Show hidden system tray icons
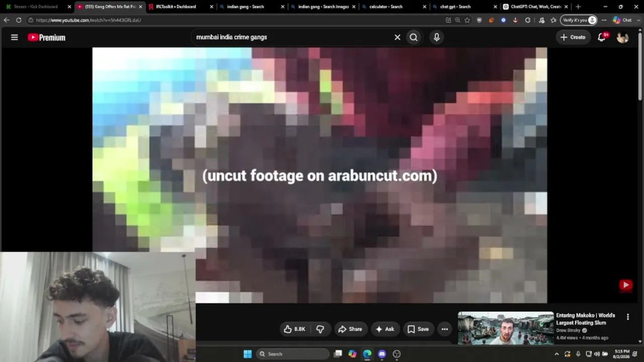The image size is (644, 362). (557, 354)
